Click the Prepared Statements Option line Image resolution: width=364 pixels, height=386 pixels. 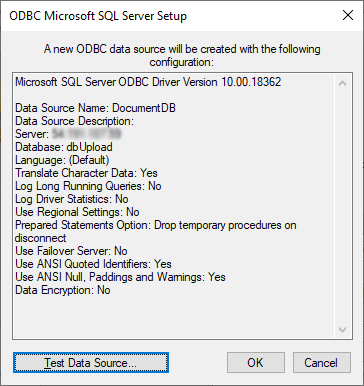156,231
